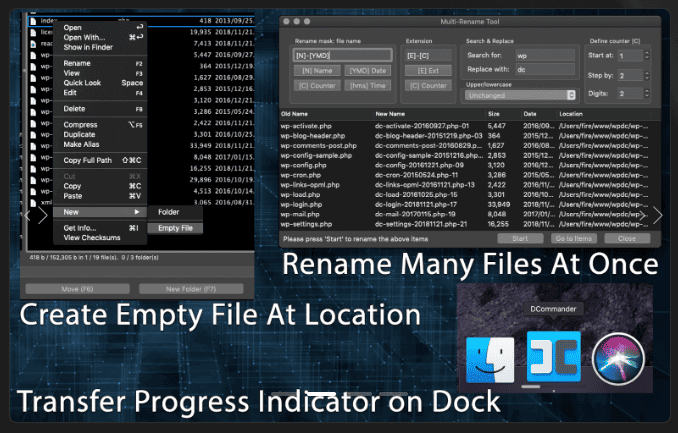Choose Edit in context menu

[100, 93]
